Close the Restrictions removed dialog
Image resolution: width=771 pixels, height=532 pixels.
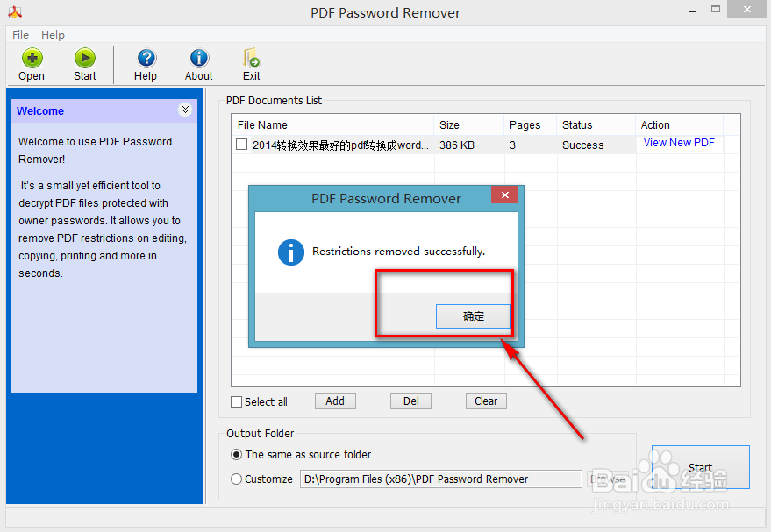(504, 195)
